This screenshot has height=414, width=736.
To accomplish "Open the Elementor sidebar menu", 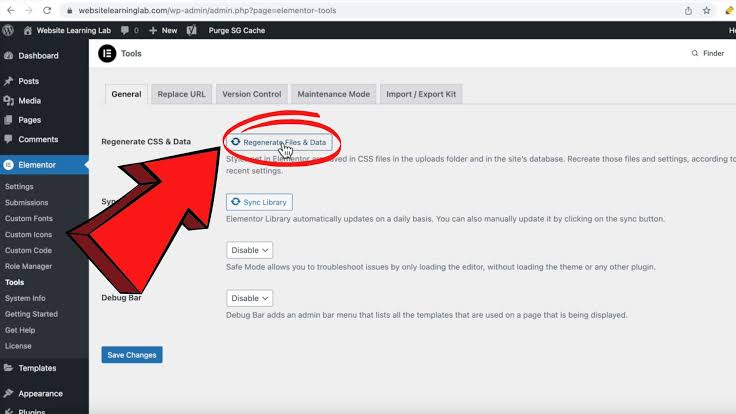I will (44, 165).
